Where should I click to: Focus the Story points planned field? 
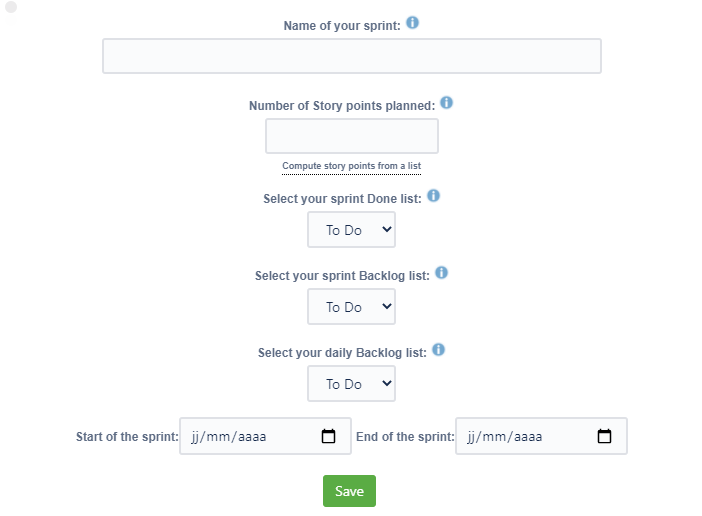(351, 136)
